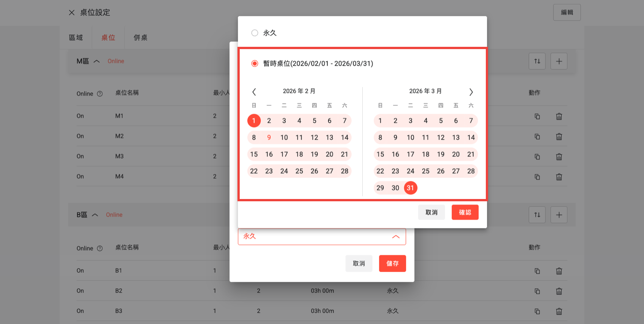Duplicate table M1 using copy icon
Viewport: 644px width, 324px height.
(x=537, y=116)
